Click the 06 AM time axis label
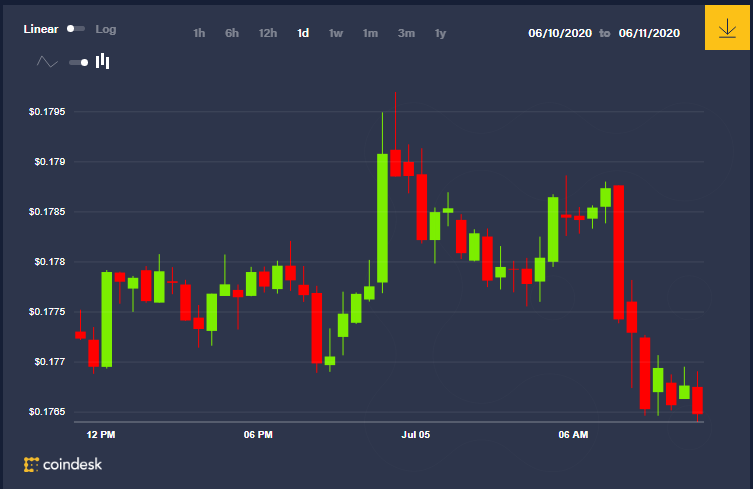 point(573,435)
